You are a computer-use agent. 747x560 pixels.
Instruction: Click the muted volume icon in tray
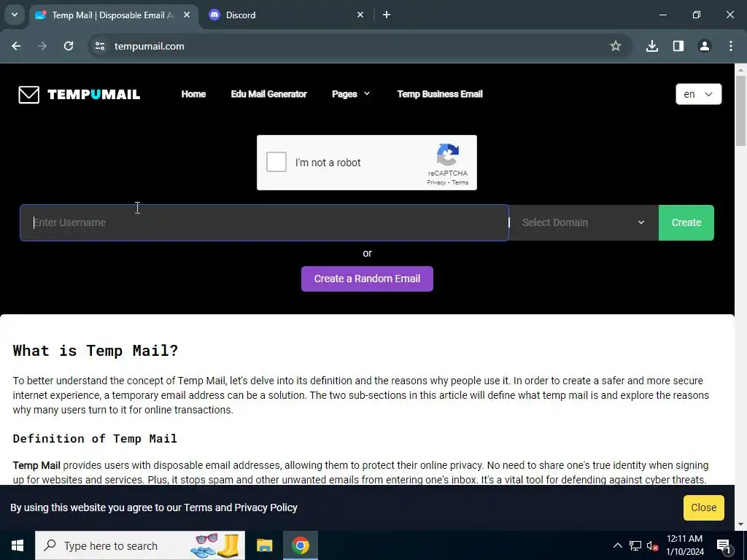point(652,545)
